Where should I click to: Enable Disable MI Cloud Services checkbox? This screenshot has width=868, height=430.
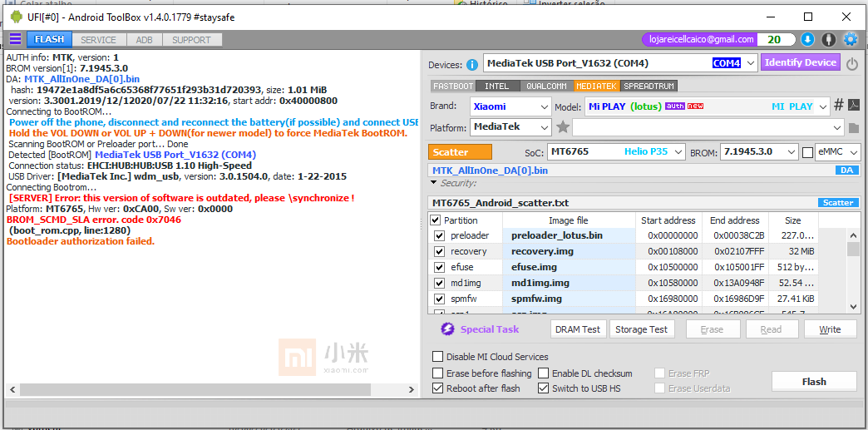438,357
